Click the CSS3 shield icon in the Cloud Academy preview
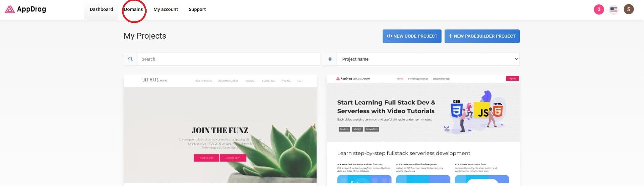Viewport: 644px width, 186px height. point(456,109)
